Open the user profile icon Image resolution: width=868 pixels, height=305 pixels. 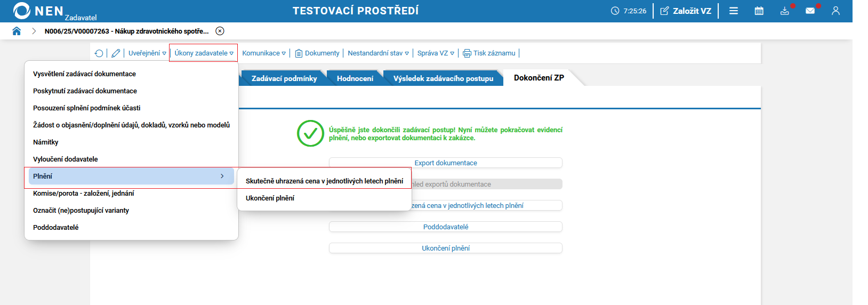(x=835, y=11)
